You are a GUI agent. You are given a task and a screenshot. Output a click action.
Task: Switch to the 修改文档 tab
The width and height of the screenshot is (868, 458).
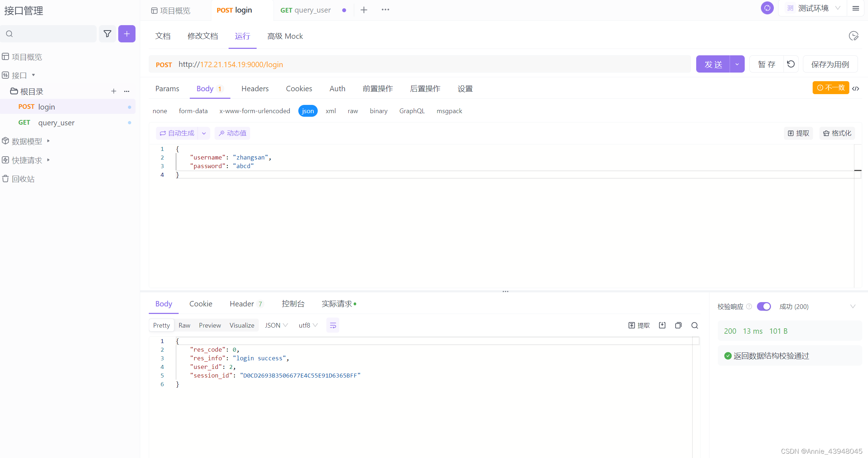[x=203, y=36]
